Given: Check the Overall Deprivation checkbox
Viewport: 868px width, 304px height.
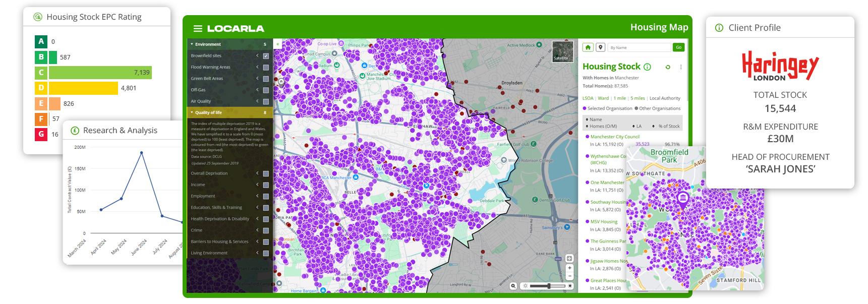Looking at the screenshot, I should (x=266, y=173).
